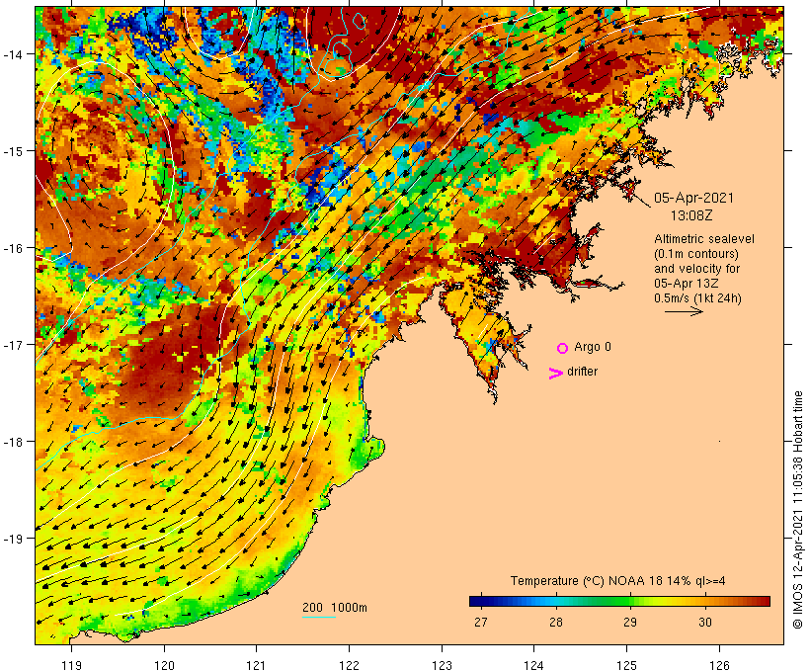810x672 pixels.
Task: Click latitude axis label '-16'
Action: (12, 248)
